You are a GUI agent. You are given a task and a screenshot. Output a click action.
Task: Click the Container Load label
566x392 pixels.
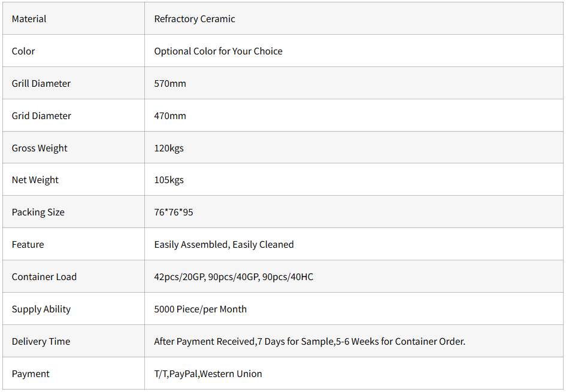44,276
